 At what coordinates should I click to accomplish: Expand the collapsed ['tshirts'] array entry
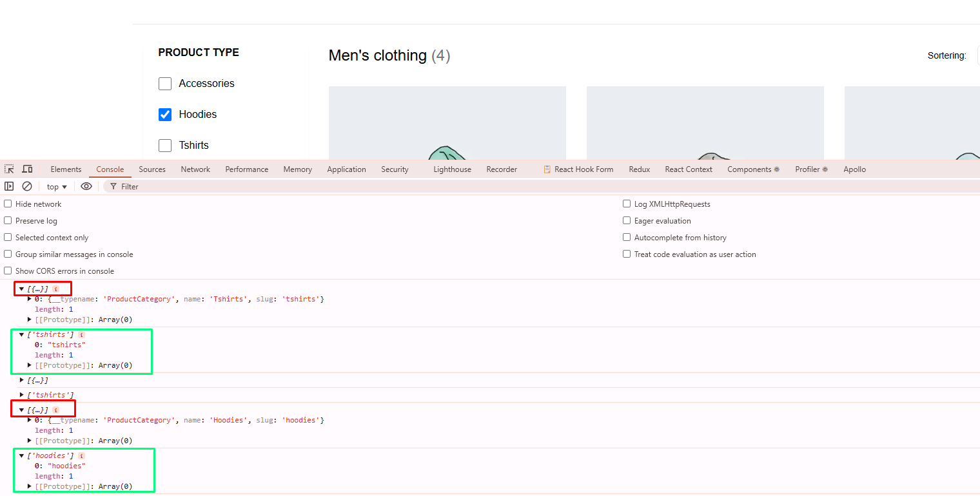point(22,395)
